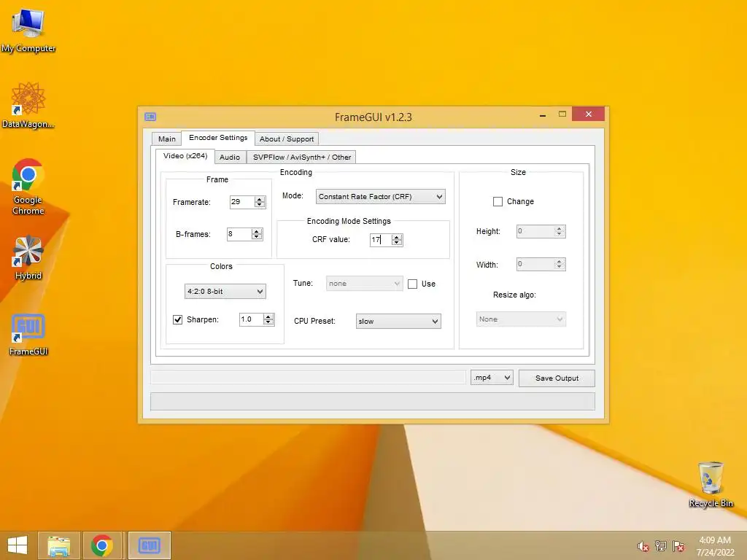Click the Resize algo dropdown
Screen dimensions: 747x560
click(521, 319)
